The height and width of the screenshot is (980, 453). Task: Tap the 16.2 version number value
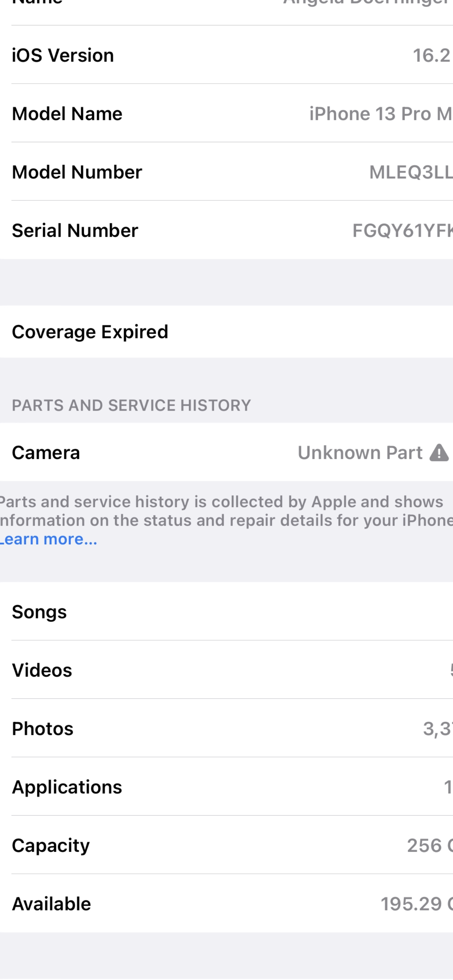tap(432, 55)
